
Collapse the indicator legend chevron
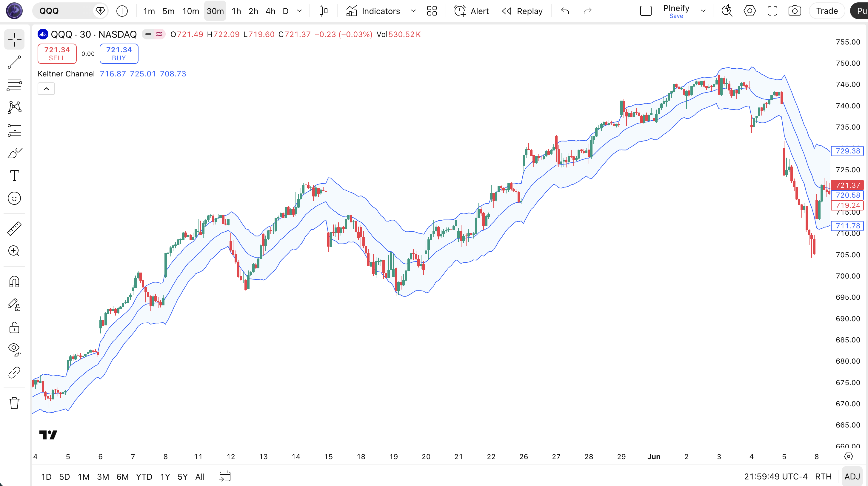(x=46, y=89)
